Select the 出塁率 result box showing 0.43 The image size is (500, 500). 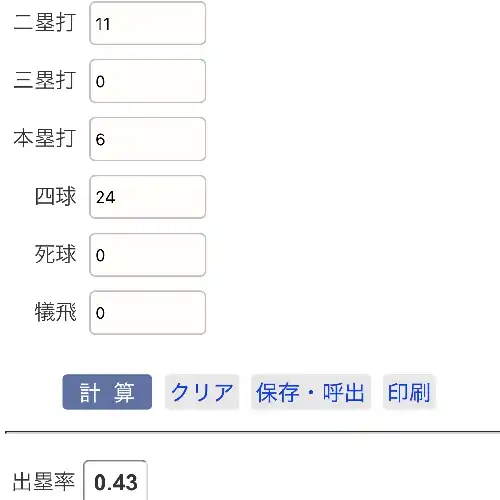tap(115, 480)
